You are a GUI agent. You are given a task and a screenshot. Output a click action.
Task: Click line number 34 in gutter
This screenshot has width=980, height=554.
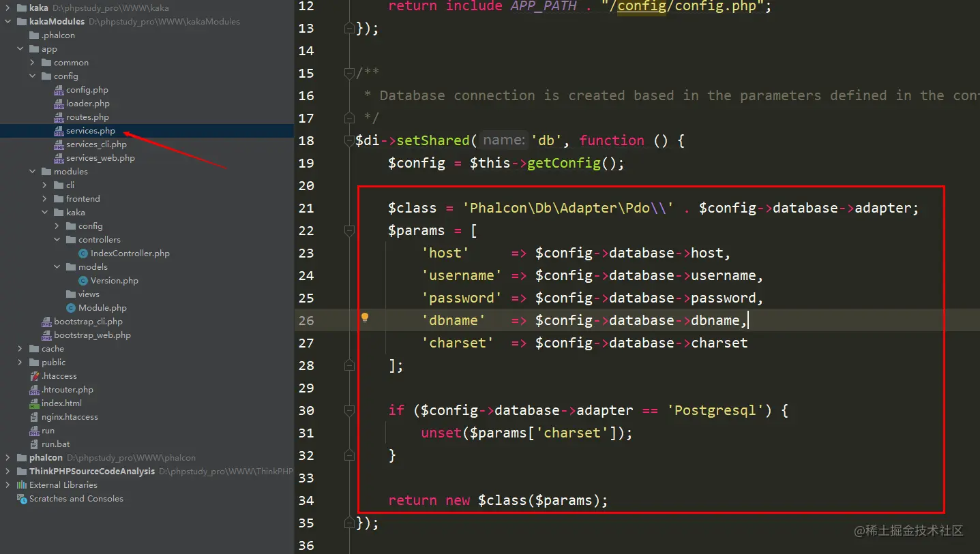306,500
